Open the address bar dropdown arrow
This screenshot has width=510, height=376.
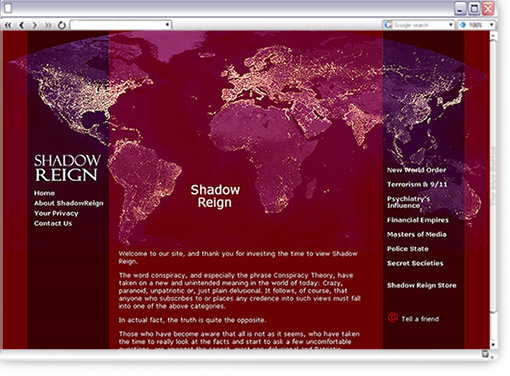[167, 25]
